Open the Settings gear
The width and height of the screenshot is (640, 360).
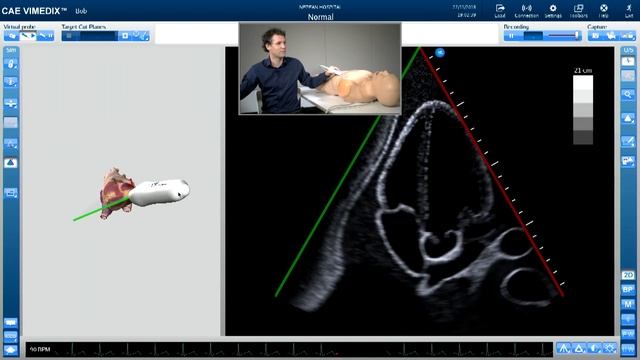[553, 11]
